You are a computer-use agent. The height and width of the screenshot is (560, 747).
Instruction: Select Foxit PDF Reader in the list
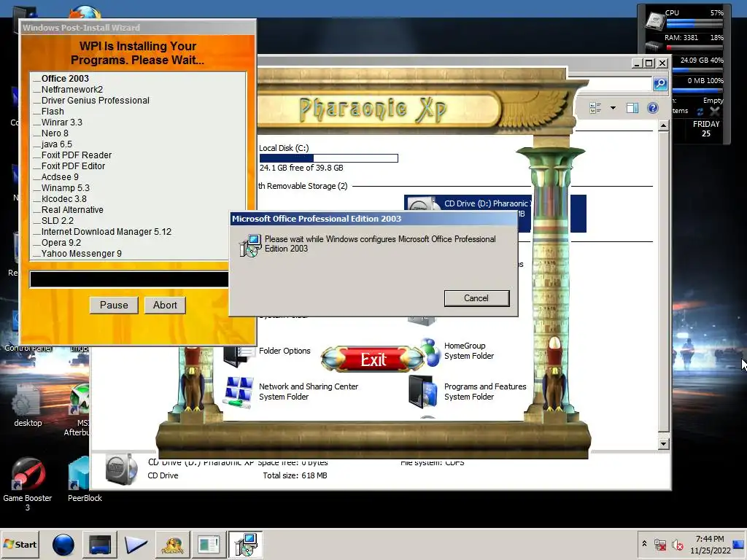point(76,155)
